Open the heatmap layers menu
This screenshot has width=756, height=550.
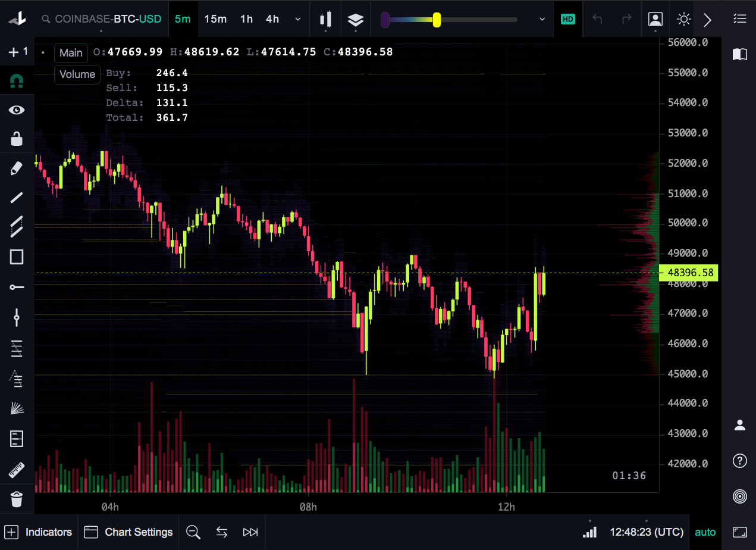pos(355,20)
